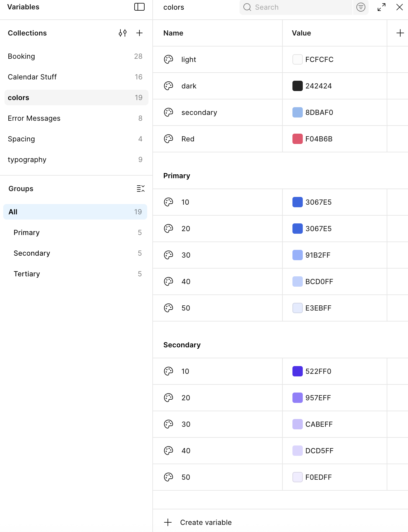This screenshot has width=408, height=532.
Task: Open the Booking collection
Action: (21, 56)
